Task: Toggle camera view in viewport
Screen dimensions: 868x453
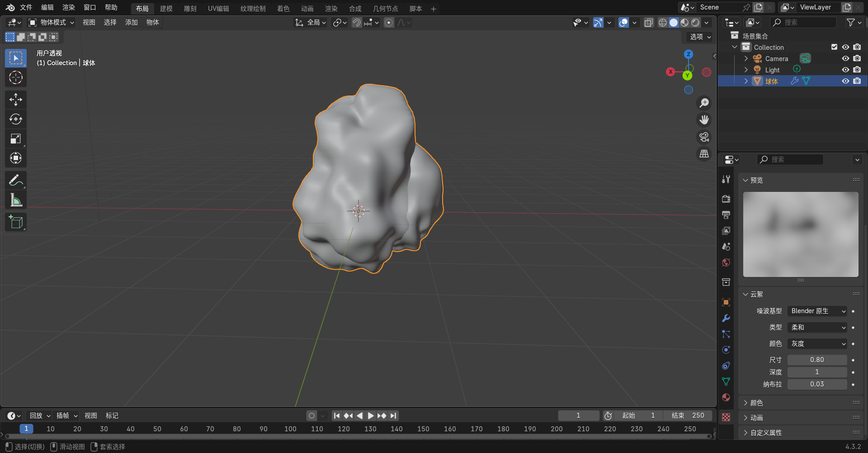Action: click(704, 137)
